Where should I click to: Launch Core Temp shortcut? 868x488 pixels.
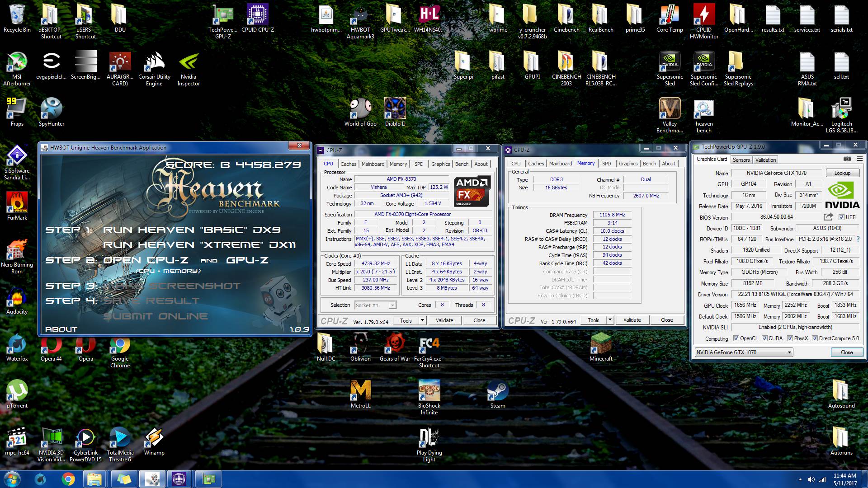[x=670, y=18]
